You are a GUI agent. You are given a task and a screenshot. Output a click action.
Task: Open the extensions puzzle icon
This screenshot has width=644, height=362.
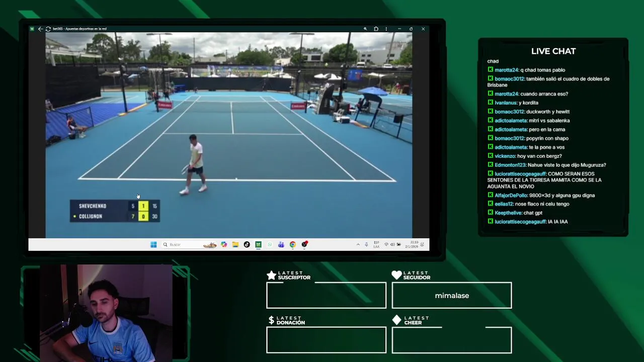pos(376,29)
